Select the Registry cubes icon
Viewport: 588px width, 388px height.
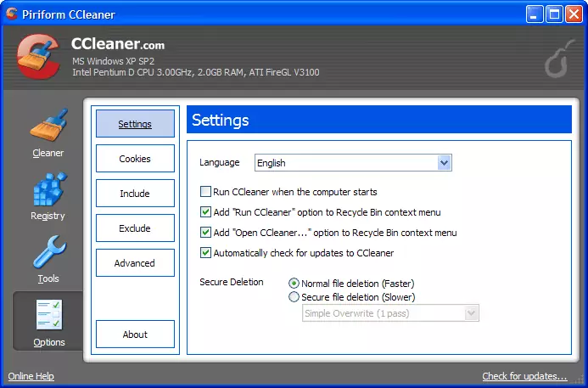click(48, 189)
